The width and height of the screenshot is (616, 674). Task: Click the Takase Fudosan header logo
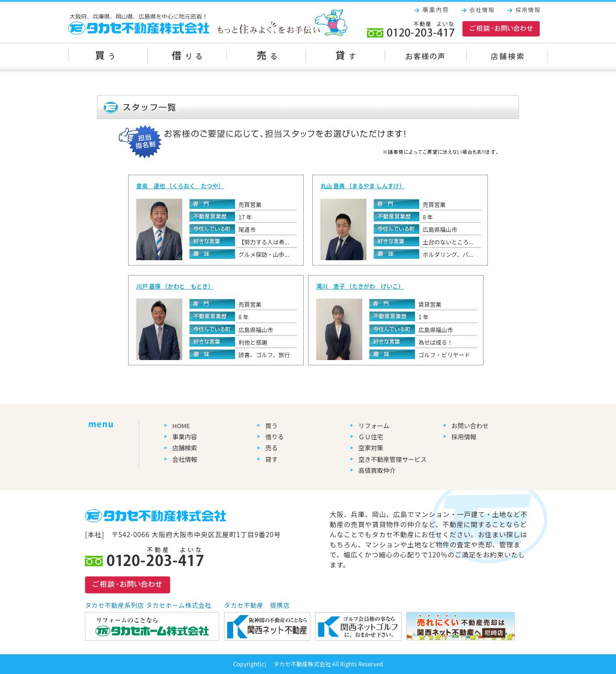coord(139,28)
